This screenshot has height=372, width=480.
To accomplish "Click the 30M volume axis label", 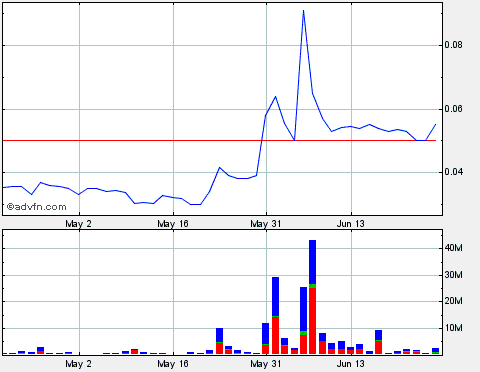I will tap(454, 275).
